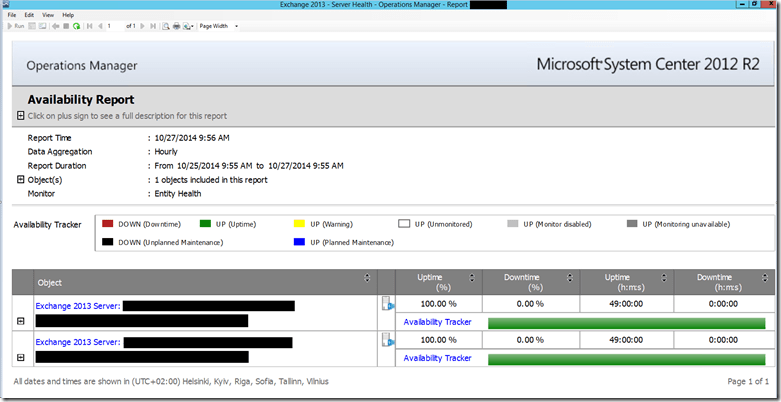Viewport: 781px width, 402px height.
Task: Open the View menu
Action: (47, 15)
